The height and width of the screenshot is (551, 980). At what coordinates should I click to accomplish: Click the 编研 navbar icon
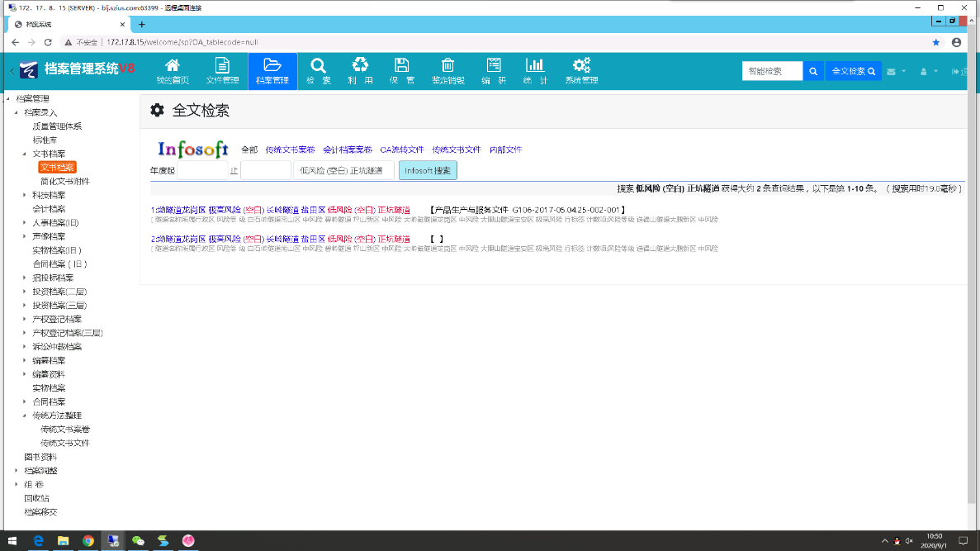pos(494,65)
